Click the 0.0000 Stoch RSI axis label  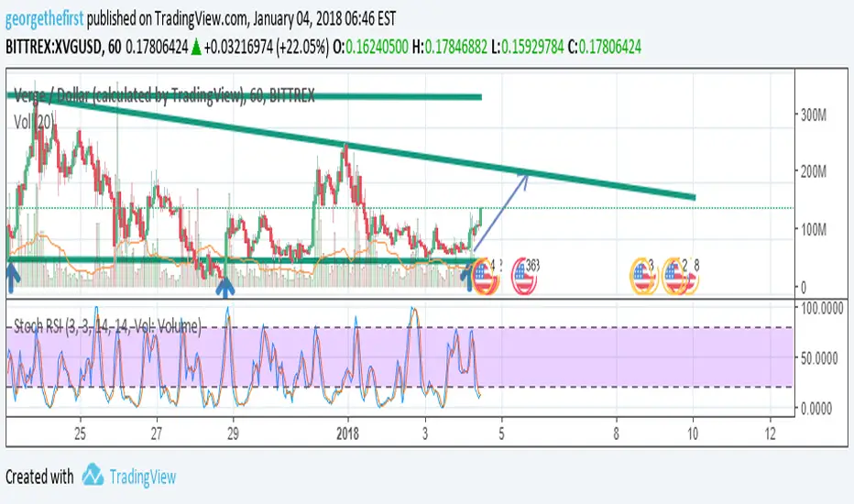[x=816, y=408]
